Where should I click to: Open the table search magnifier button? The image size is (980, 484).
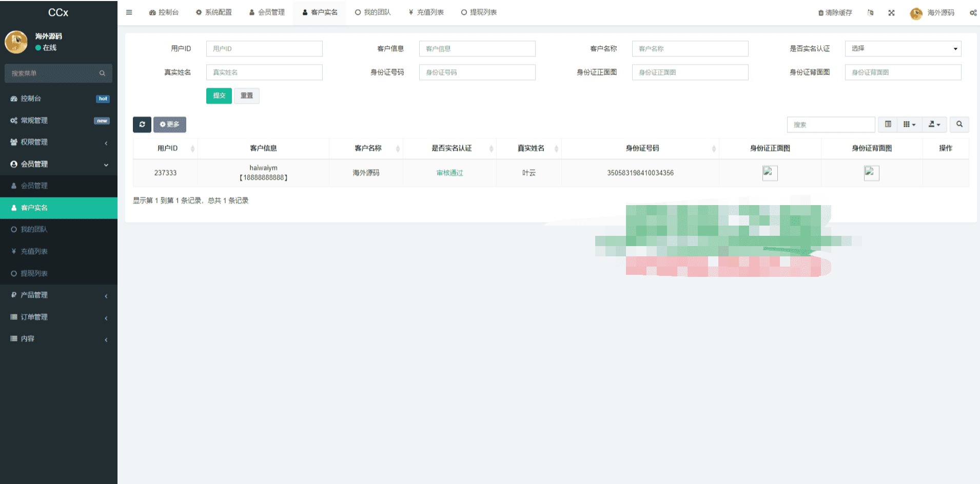coord(959,125)
